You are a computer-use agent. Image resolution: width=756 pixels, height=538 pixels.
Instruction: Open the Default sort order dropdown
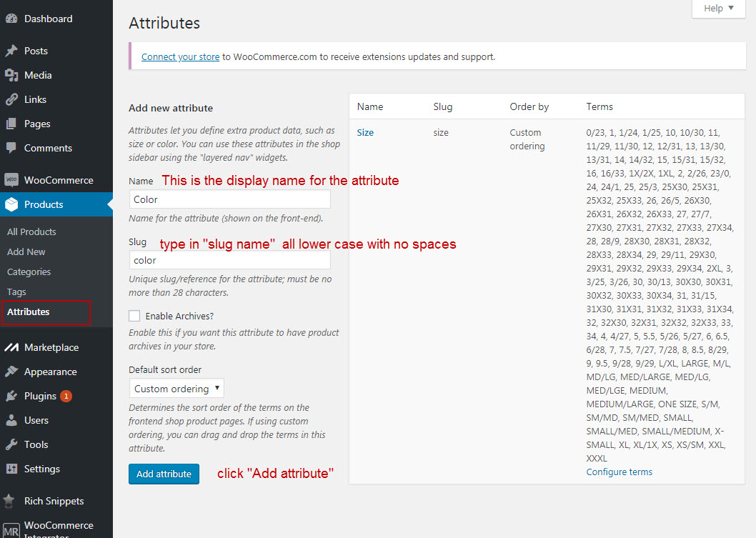point(176,388)
